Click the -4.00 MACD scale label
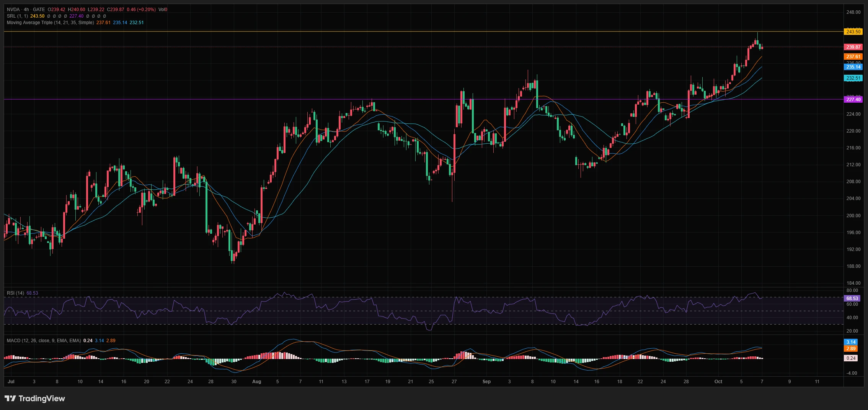Viewport: 868px width, 410px height. click(852, 373)
